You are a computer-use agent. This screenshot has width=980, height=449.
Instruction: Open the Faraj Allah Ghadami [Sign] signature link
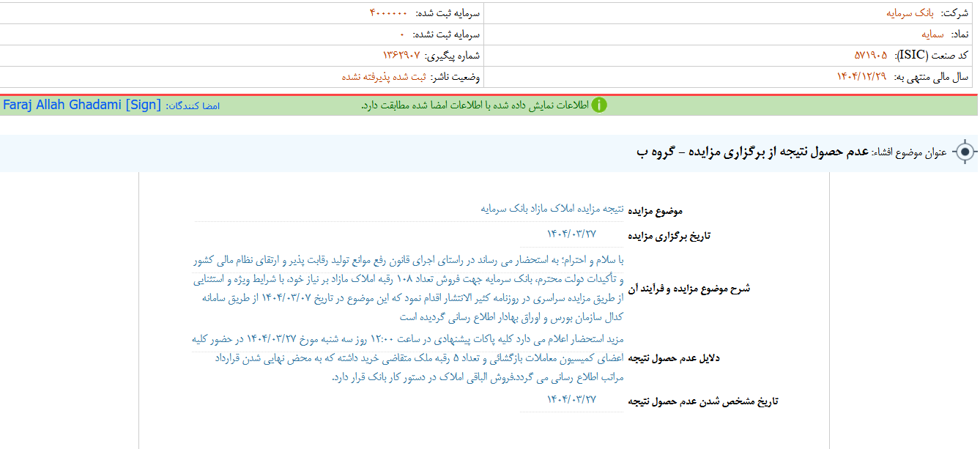pyautogui.click(x=81, y=105)
